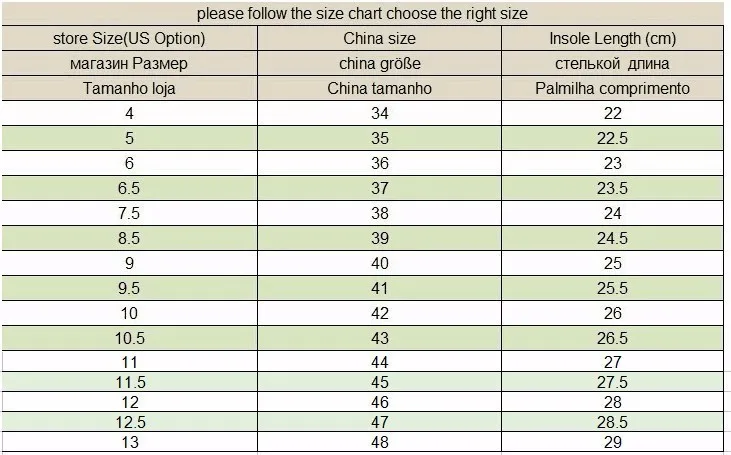Select the 'Tamanho loja' cell
Viewport: 731px width, 455px height.
click(129, 88)
